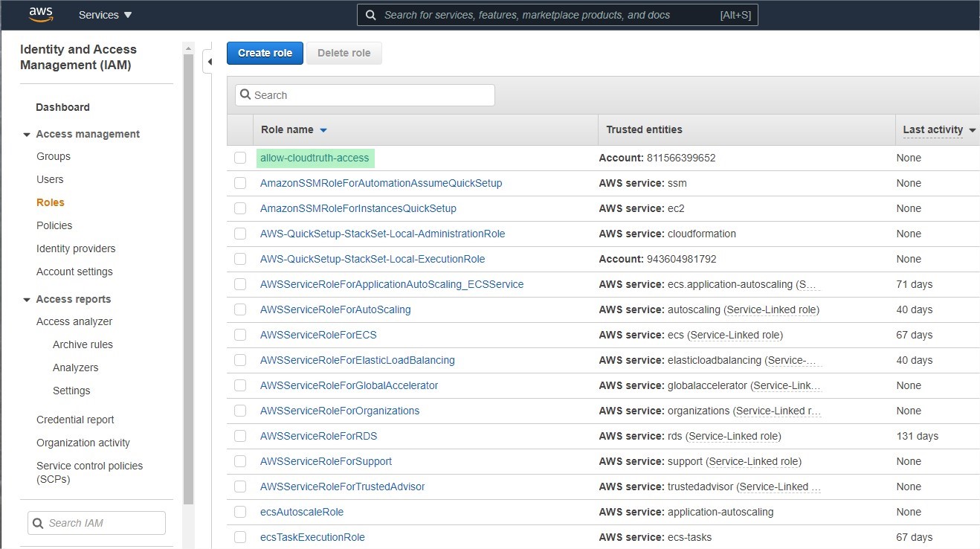The height and width of the screenshot is (549, 980).
Task: Open AWSServiceRoleForRDS role link
Action: click(318, 436)
